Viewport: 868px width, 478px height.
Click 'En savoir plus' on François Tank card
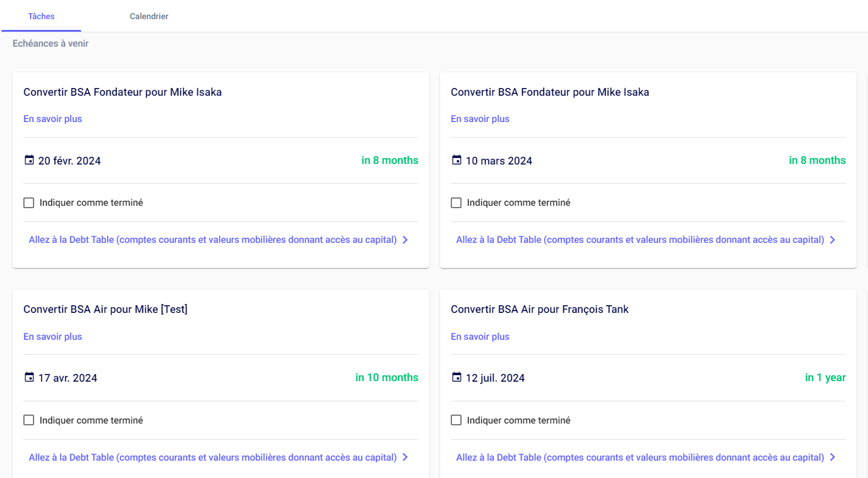(x=480, y=337)
